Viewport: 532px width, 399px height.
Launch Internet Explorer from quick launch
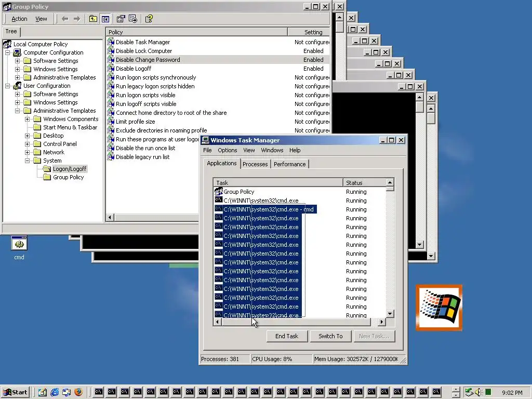[55, 392]
